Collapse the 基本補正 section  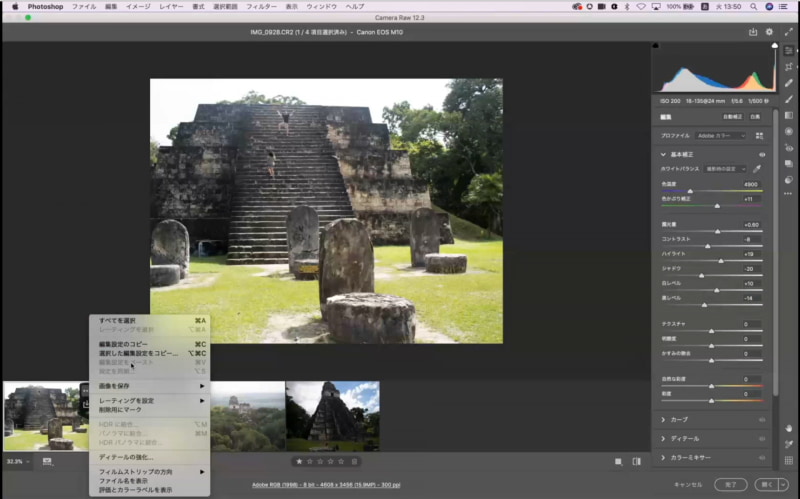(x=663, y=155)
